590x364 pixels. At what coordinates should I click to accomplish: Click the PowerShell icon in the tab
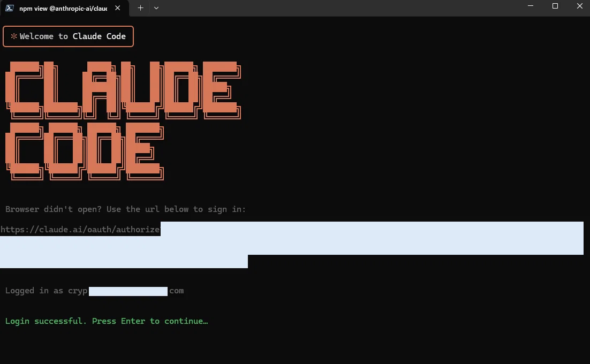coord(10,8)
